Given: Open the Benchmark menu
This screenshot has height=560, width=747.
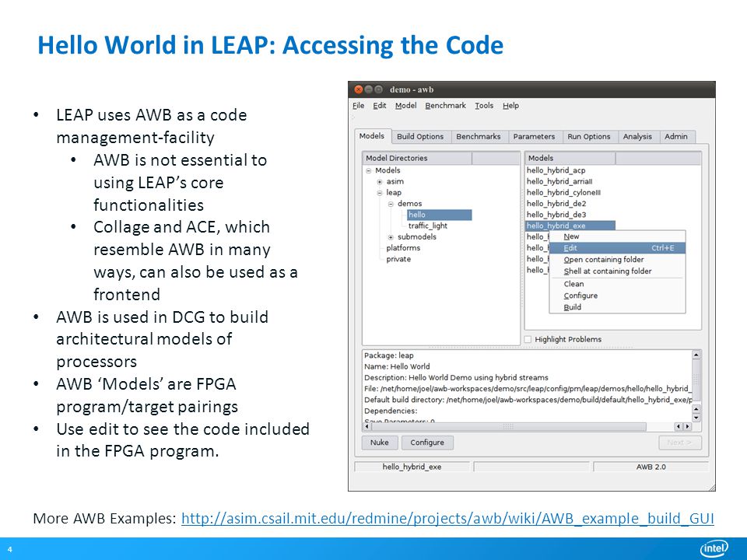Looking at the screenshot, I should click(x=445, y=106).
